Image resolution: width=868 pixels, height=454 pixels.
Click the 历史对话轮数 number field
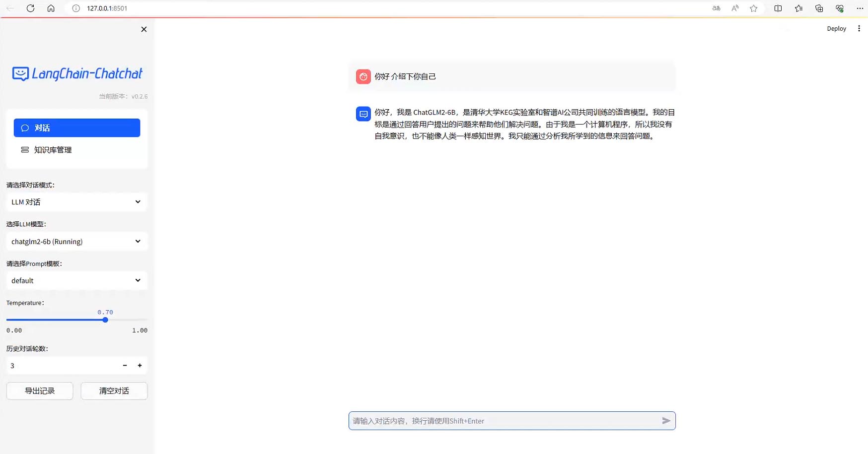62,366
